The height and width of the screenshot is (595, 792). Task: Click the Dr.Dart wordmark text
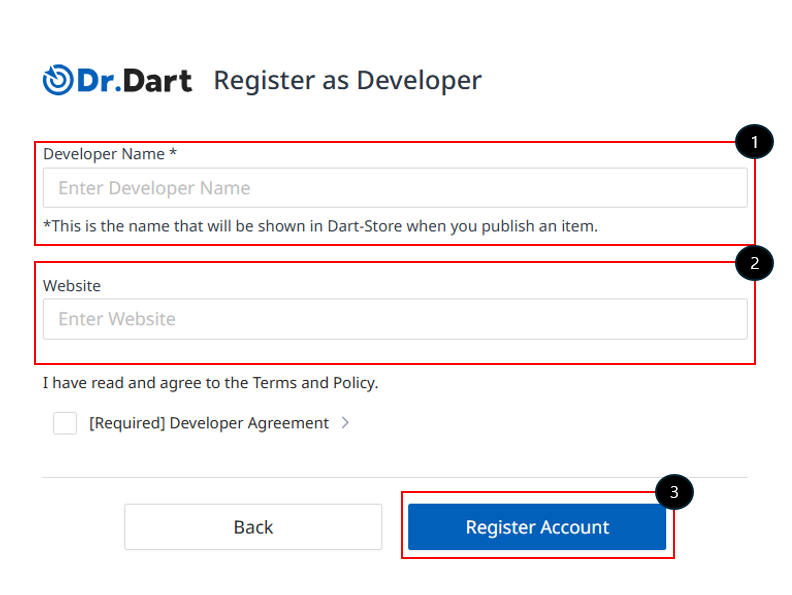pos(134,81)
